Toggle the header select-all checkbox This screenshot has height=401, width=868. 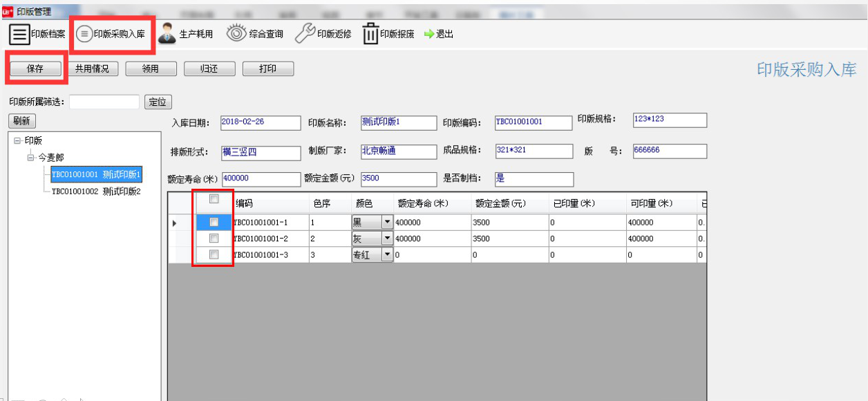pyautogui.click(x=214, y=199)
